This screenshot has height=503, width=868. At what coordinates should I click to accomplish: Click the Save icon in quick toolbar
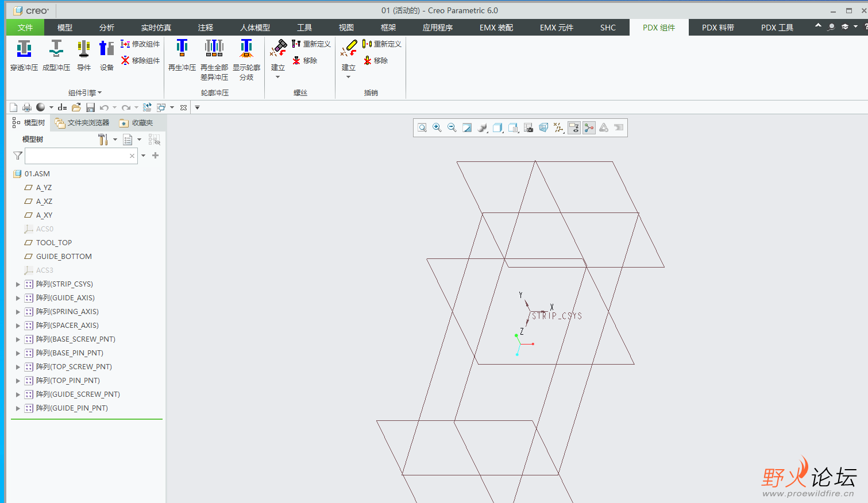click(x=90, y=107)
